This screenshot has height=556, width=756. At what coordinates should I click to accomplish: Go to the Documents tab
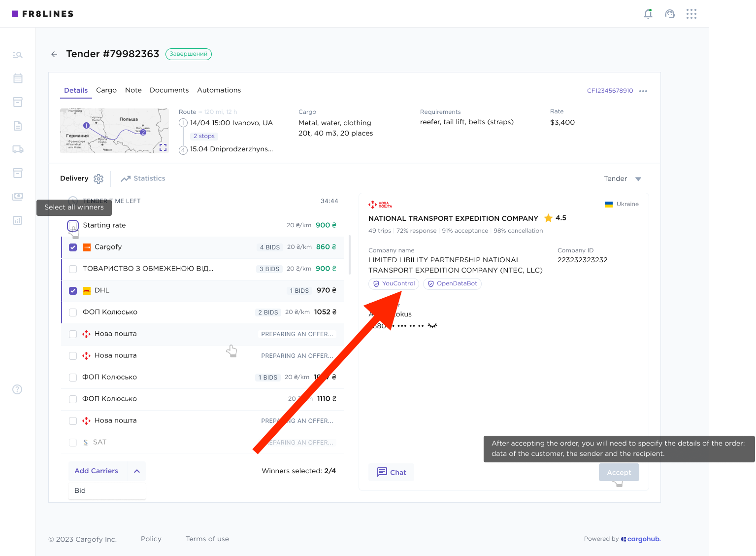[169, 90]
